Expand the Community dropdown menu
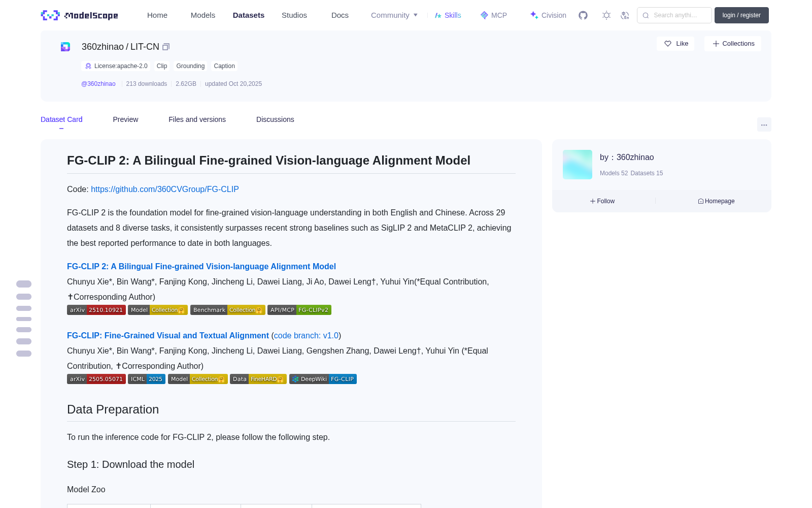The width and height of the screenshot is (812, 508). click(x=394, y=15)
